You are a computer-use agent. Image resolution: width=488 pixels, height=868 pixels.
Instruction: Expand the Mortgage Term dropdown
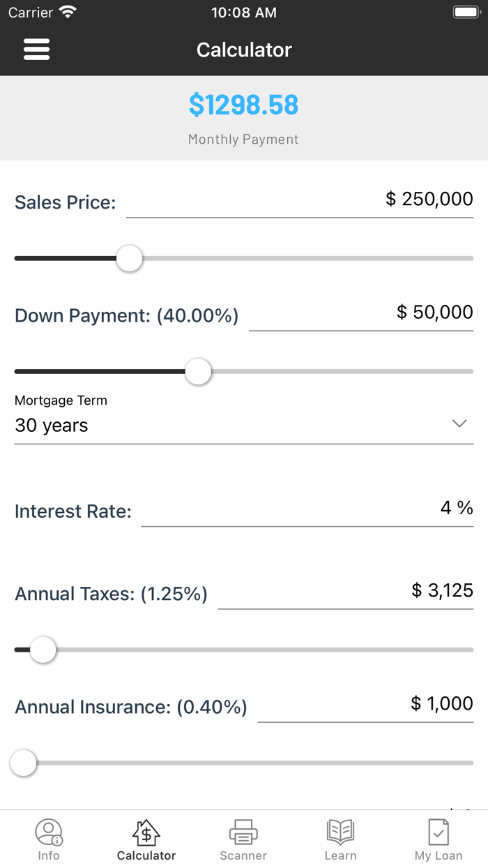[243, 424]
